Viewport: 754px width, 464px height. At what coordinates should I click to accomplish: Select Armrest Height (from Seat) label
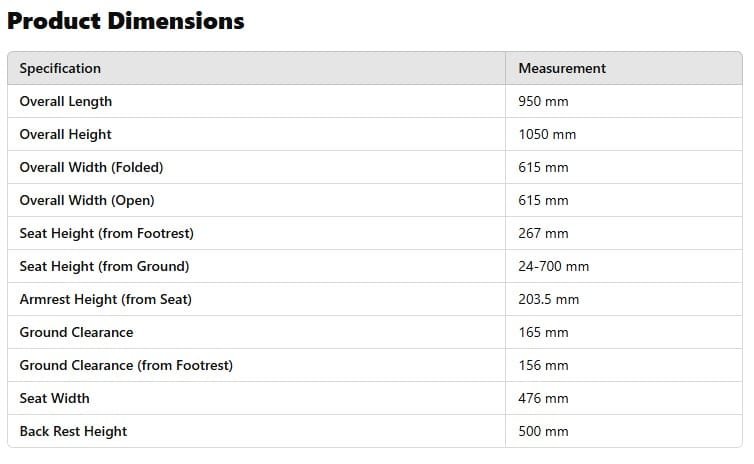pos(106,300)
